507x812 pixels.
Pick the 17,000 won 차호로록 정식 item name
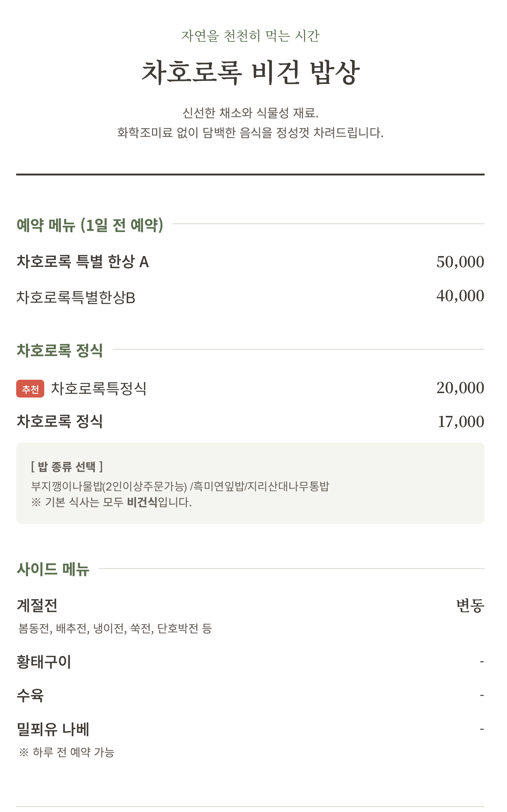[60, 421]
